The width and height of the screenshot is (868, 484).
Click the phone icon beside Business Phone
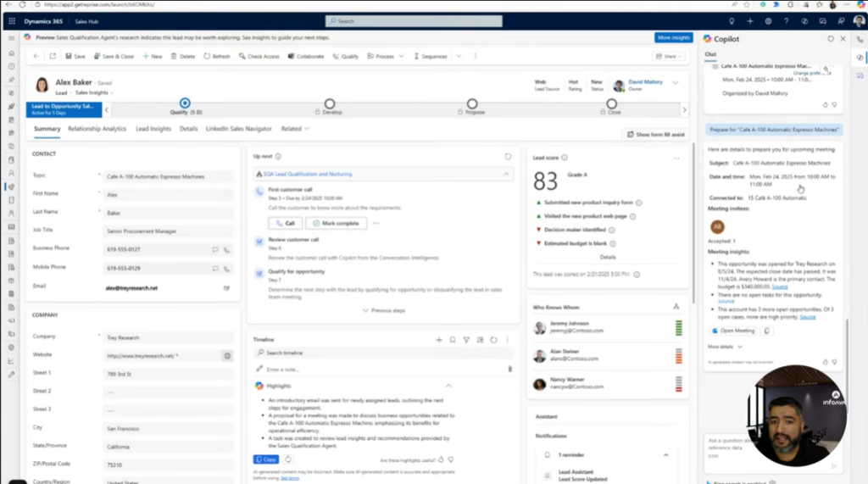click(226, 249)
